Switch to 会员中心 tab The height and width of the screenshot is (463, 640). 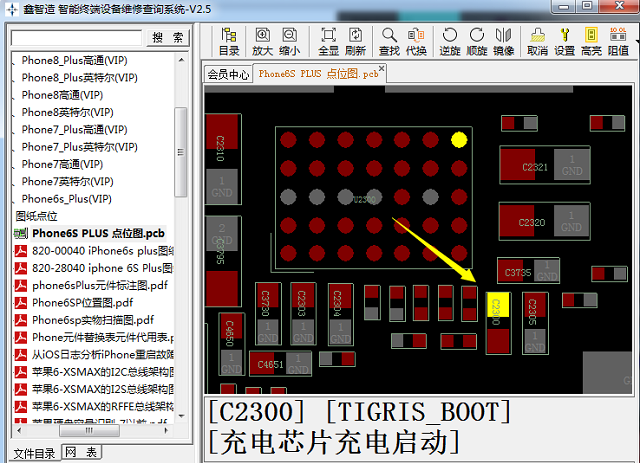(228, 74)
